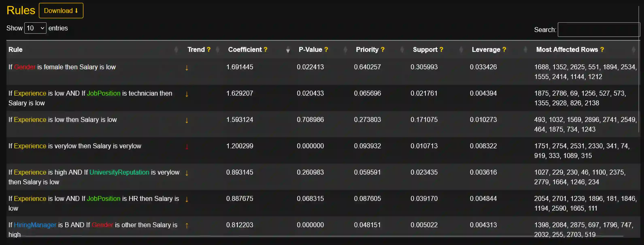Sort by the Support column header
Viewport: 644px width, 245px height.
point(425,49)
